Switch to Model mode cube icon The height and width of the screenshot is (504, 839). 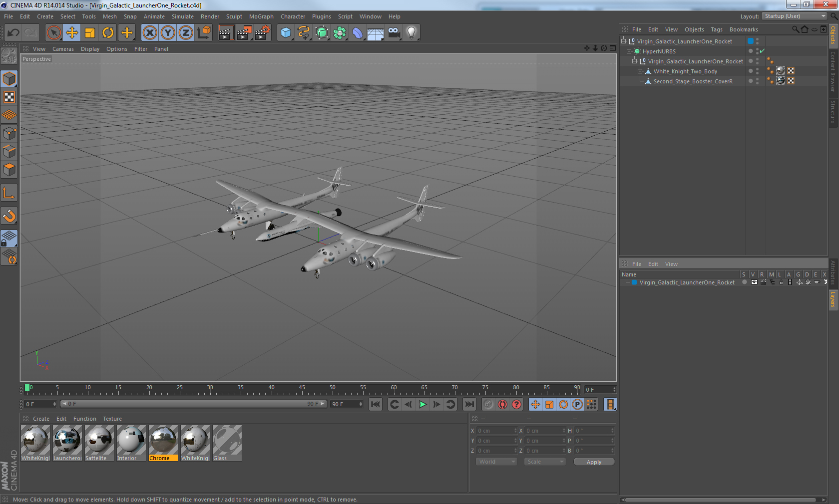point(9,79)
